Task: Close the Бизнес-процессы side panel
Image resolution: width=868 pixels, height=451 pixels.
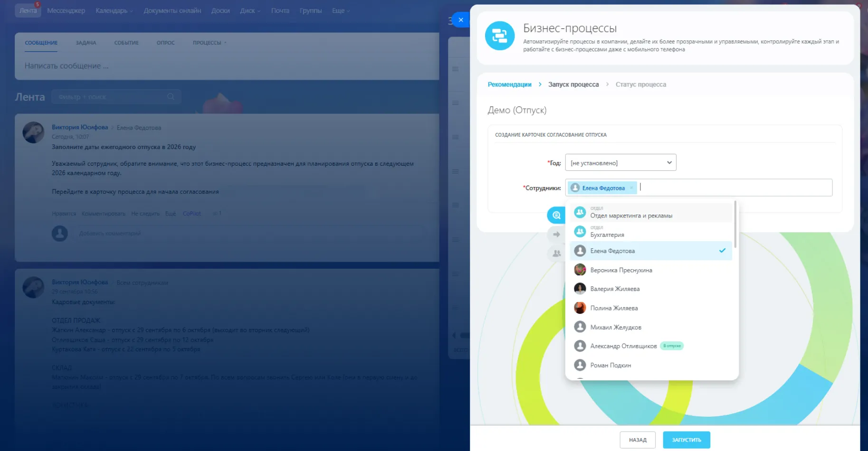Action: 460,20
